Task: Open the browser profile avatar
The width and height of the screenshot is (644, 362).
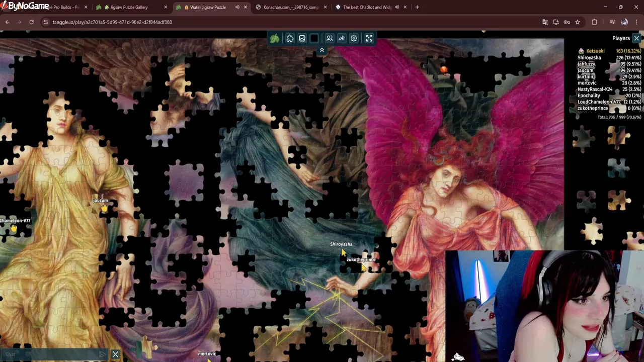Action: pyautogui.click(x=624, y=22)
